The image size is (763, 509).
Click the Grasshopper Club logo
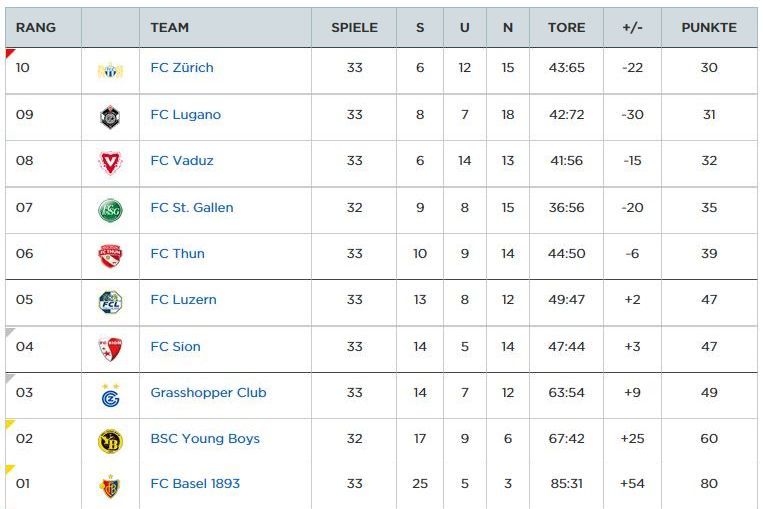point(110,394)
